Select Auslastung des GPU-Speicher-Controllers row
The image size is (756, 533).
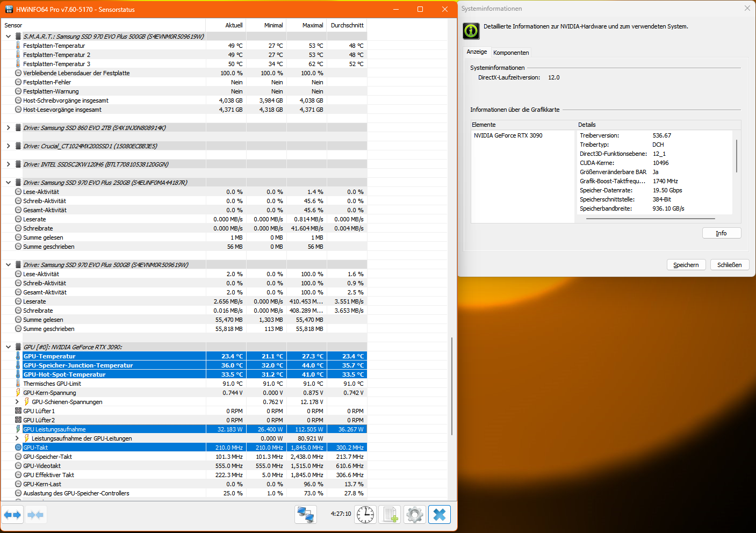pyautogui.click(x=184, y=493)
